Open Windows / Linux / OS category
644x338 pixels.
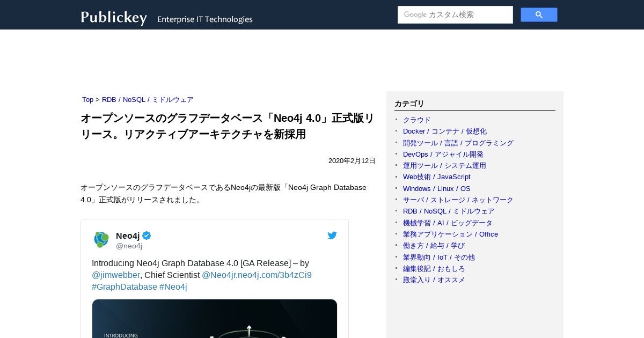coord(437,189)
